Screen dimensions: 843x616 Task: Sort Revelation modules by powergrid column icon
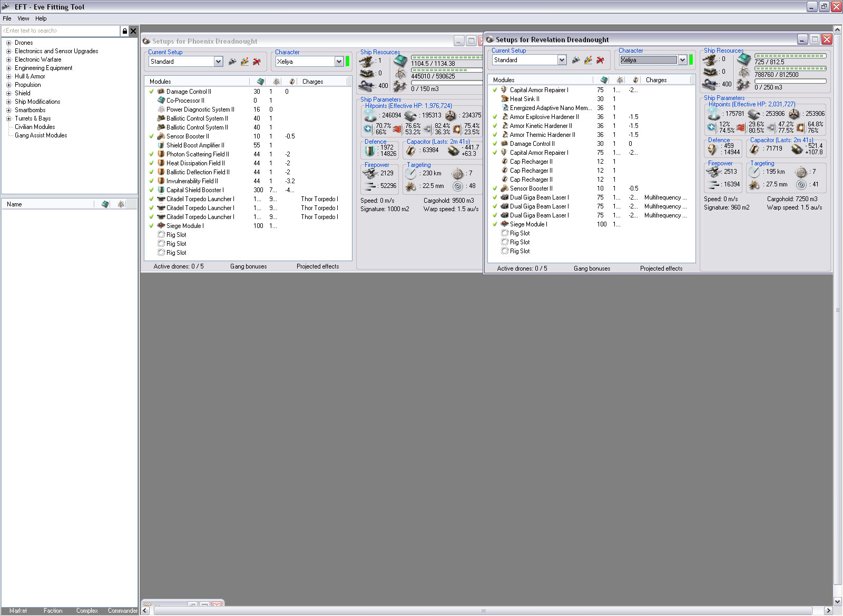tap(620, 80)
